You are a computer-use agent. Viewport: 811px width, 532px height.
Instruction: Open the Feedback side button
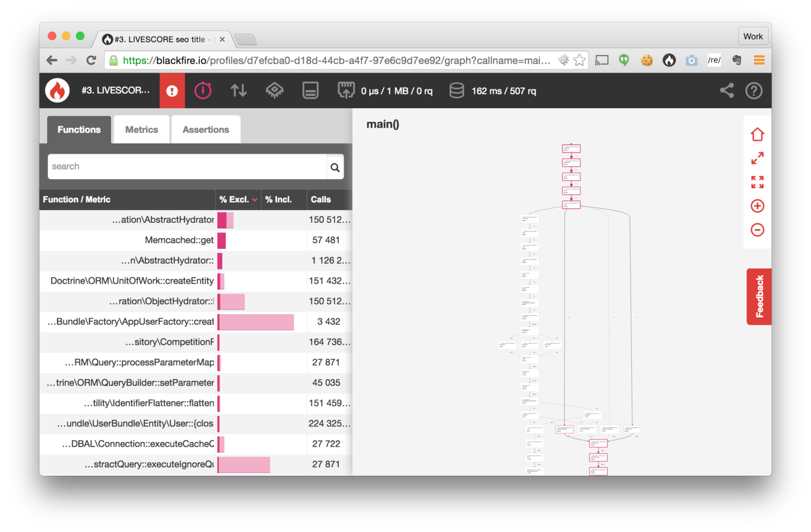[x=759, y=296]
